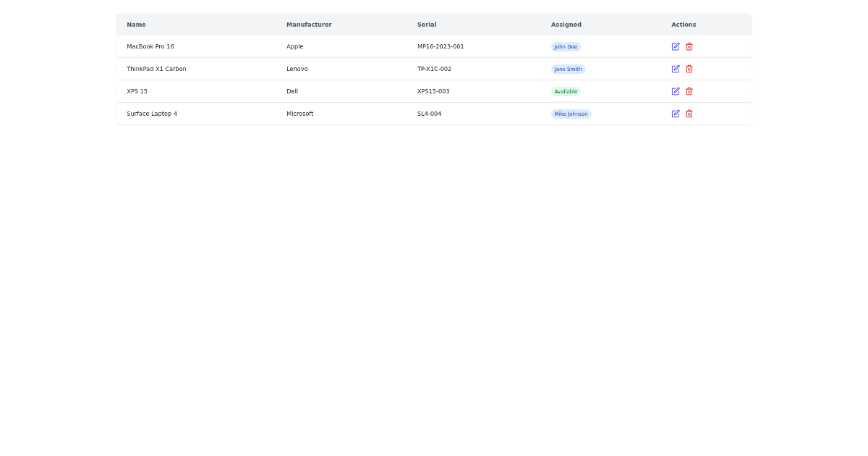Viewport: 868px width, 456px height.
Task: Open the Mike Johnson assignment badge
Action: [571, 114]
